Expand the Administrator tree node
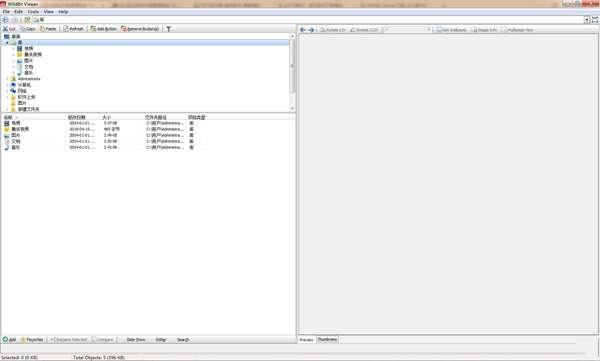Viewport: 600px width, 361px height. pos(7,79)
